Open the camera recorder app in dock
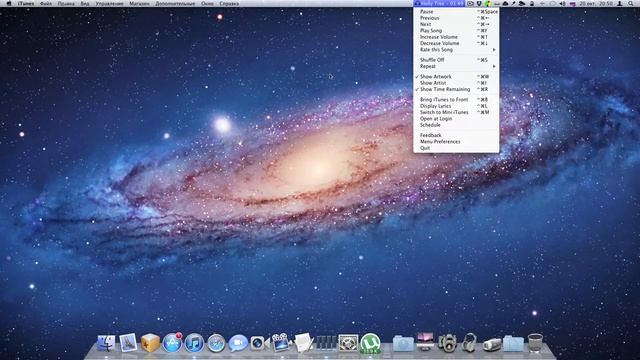Screen dimensions: 640x360 260,343
